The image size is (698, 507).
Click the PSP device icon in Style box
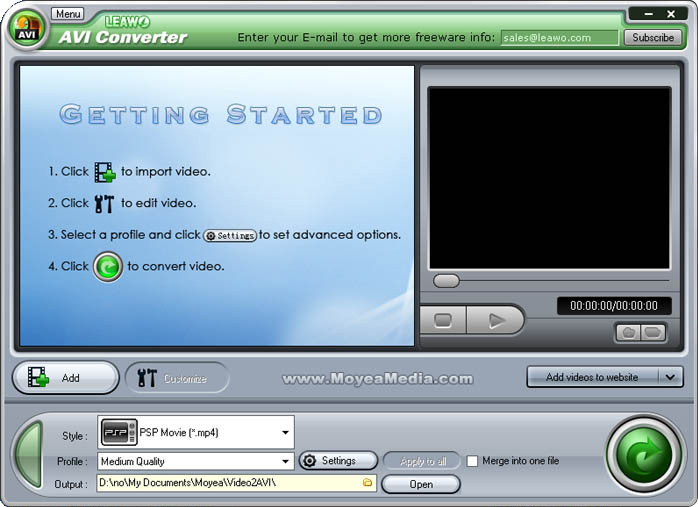(119, 432)
